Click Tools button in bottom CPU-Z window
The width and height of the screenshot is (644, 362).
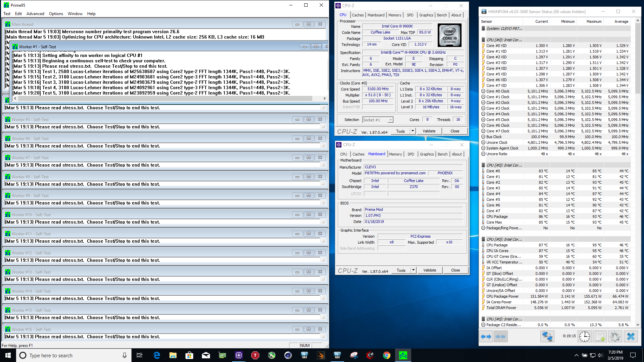401,270
